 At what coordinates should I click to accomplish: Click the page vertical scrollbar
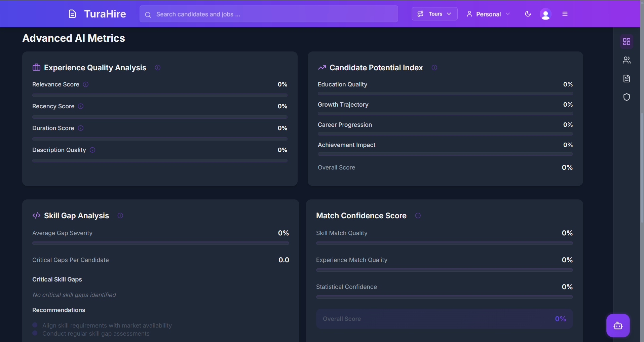642,168
